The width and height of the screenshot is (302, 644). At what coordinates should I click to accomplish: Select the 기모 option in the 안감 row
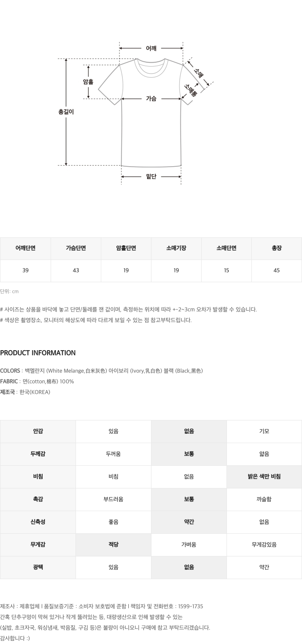tap(264, 431)
